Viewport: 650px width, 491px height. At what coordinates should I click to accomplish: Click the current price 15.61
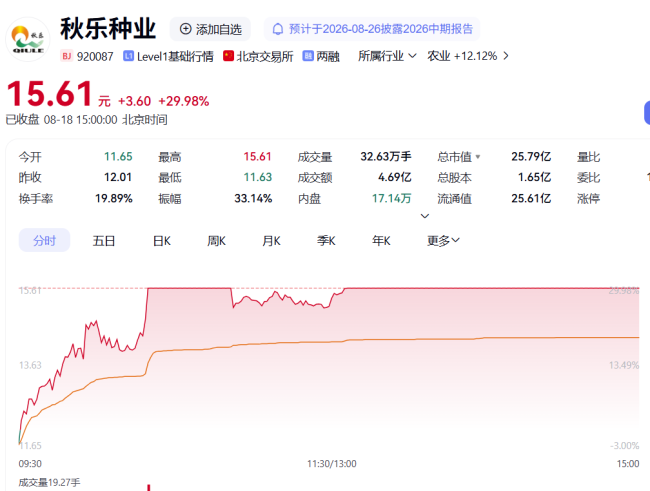pos(50,93)
